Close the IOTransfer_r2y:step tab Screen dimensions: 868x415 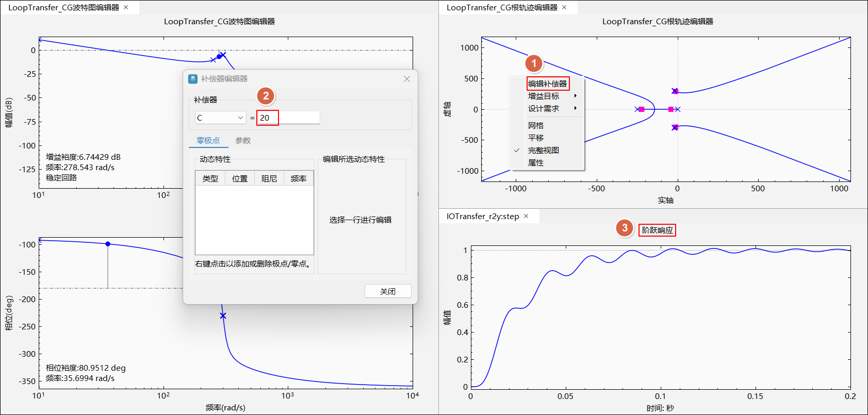(x=526, y=216)
